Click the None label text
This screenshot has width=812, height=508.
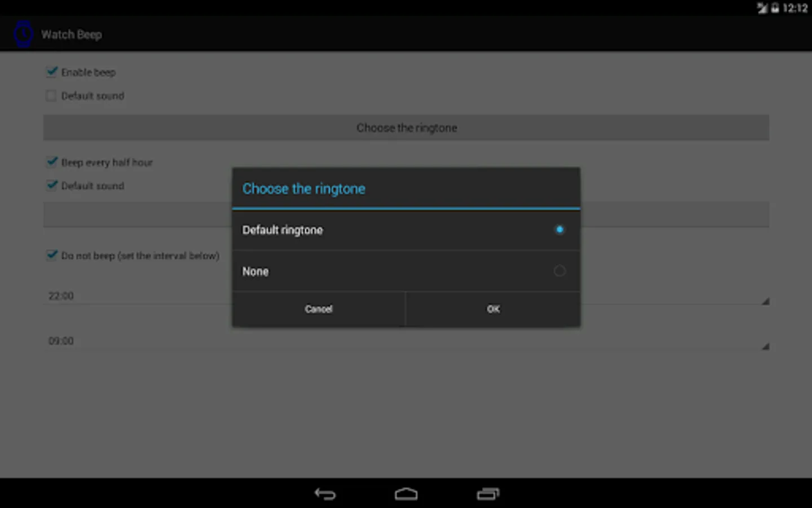point(255,271)
